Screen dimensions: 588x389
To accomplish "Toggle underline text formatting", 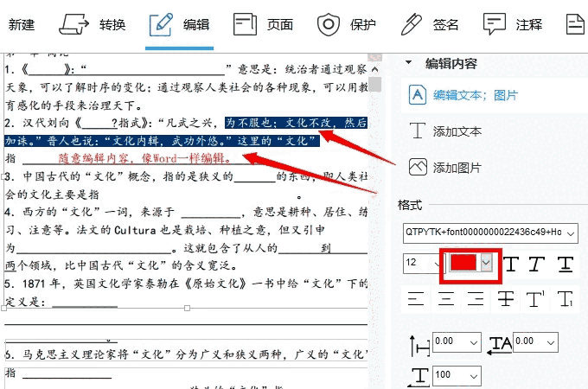I will [566, 265].
